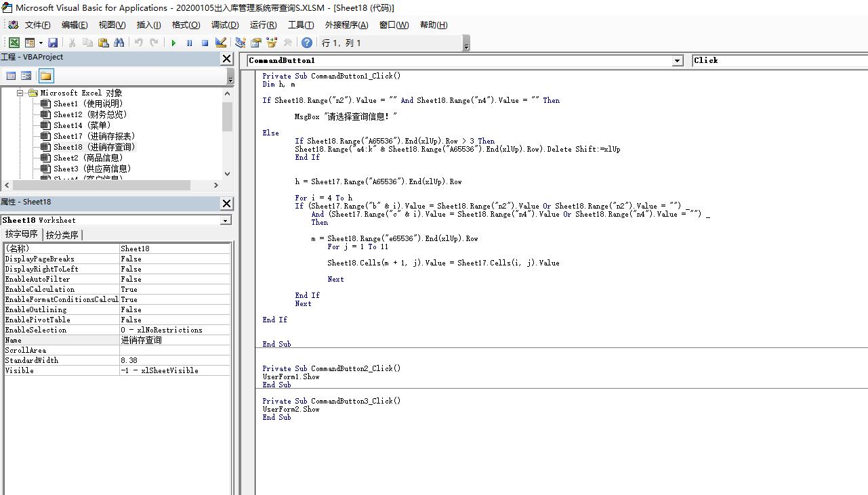The height and width of the screenshot is (495, 868).
Task: Click the Undo arrow icon
Action: (x=138, y=43)
